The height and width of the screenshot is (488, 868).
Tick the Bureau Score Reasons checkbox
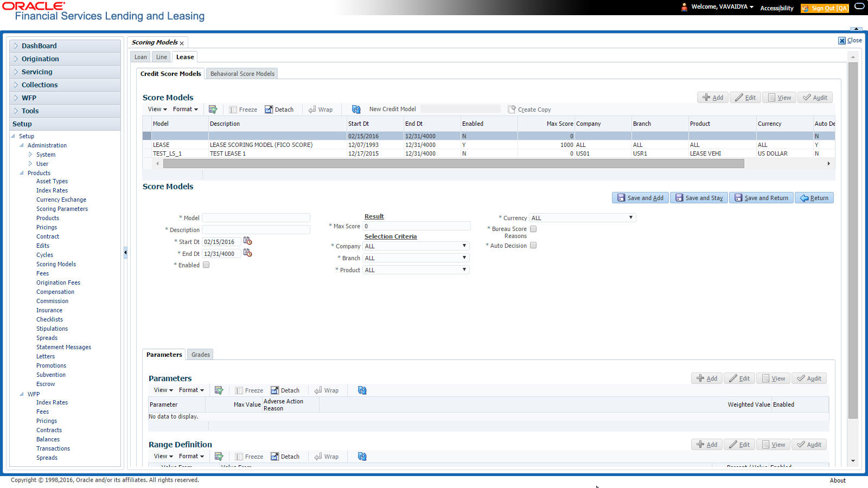click(x=533, y=229)
